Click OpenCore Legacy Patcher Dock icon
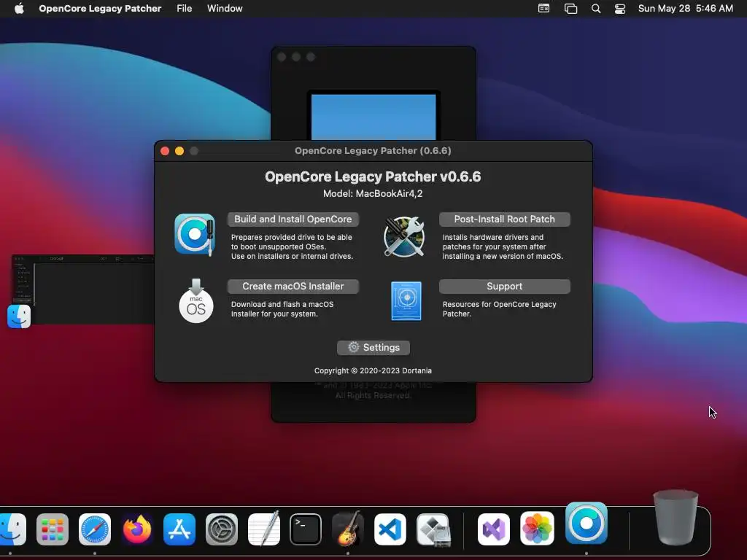 (x=587, y=524)
